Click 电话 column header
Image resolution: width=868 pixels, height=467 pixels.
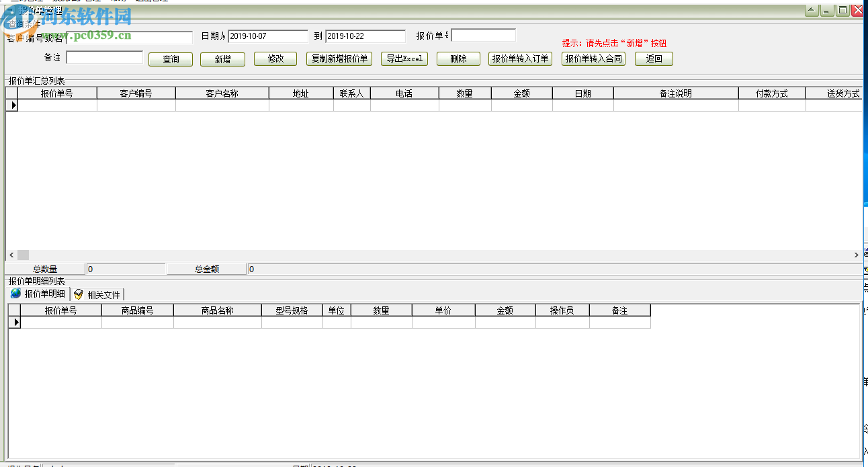(404, 93)
